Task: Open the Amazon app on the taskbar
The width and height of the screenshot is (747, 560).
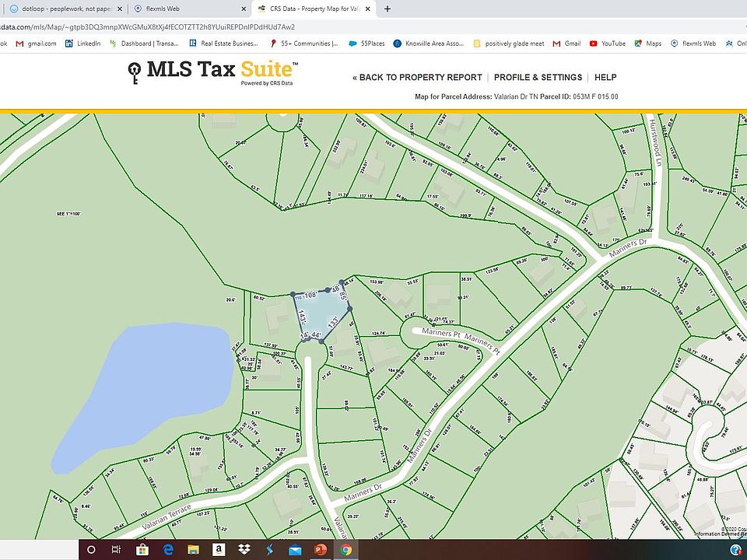Action: click(219, 550)
